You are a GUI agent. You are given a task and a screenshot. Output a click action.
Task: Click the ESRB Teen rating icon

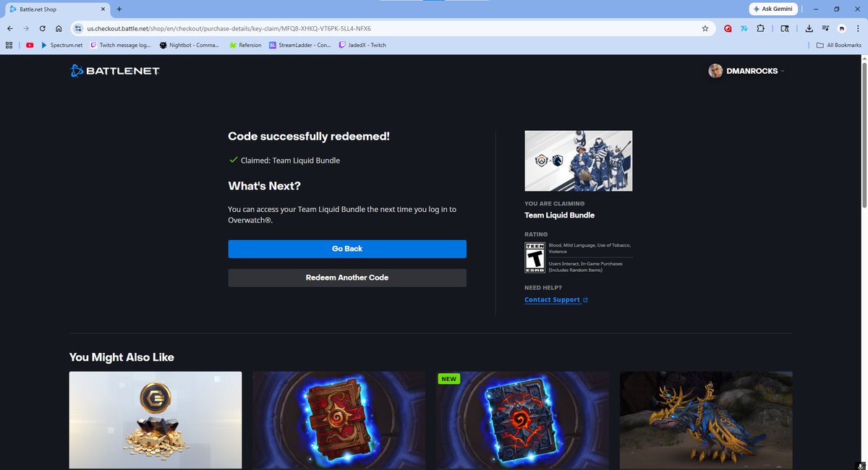534,257
